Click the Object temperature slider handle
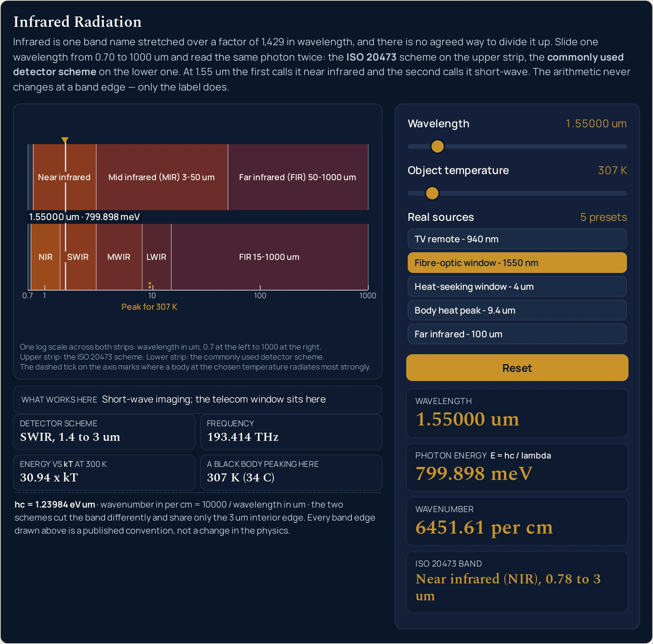The width and height of the screenshot is (653, 644). click(x=432, y=193)
